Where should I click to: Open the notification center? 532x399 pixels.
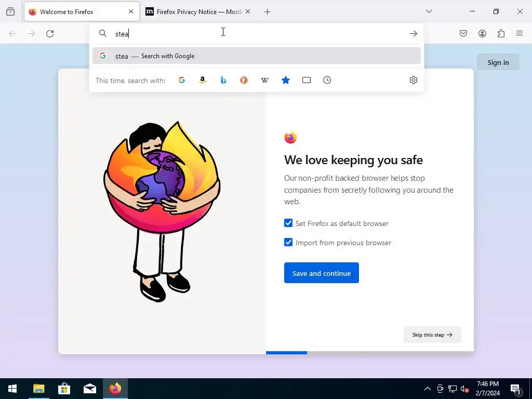click(516, 389)
